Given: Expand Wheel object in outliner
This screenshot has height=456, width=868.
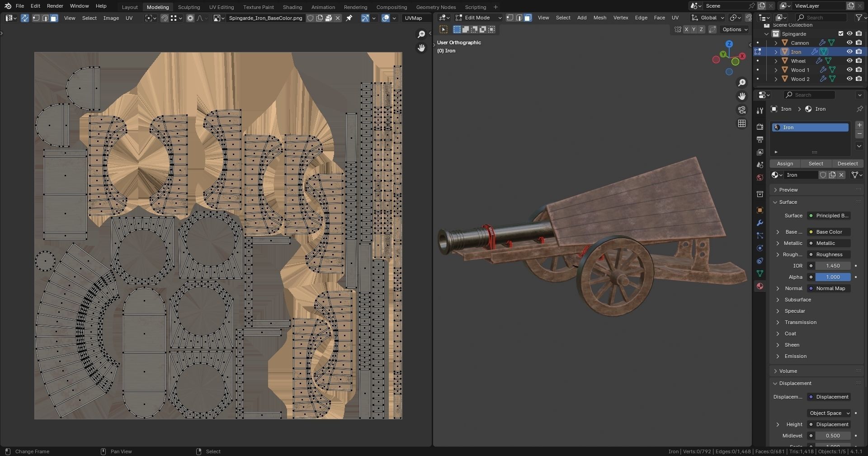Looking at the screenshot, I should pos(776,61).
